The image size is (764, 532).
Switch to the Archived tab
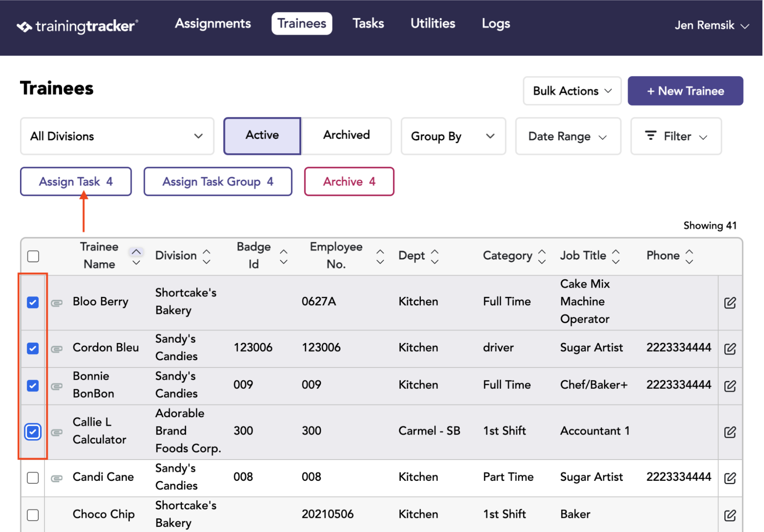click(x=346, y=135)
